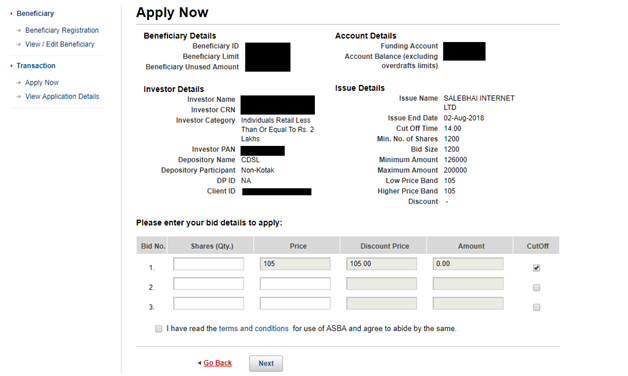The width and height of the screenshot is (628, 376).
Task: Click Shares (Qty.) field for bid 3
Action: [209, 303]
